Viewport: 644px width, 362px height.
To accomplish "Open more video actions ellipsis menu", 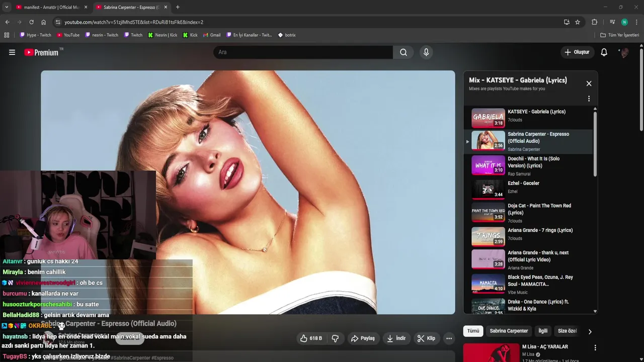I will (449, 338).
